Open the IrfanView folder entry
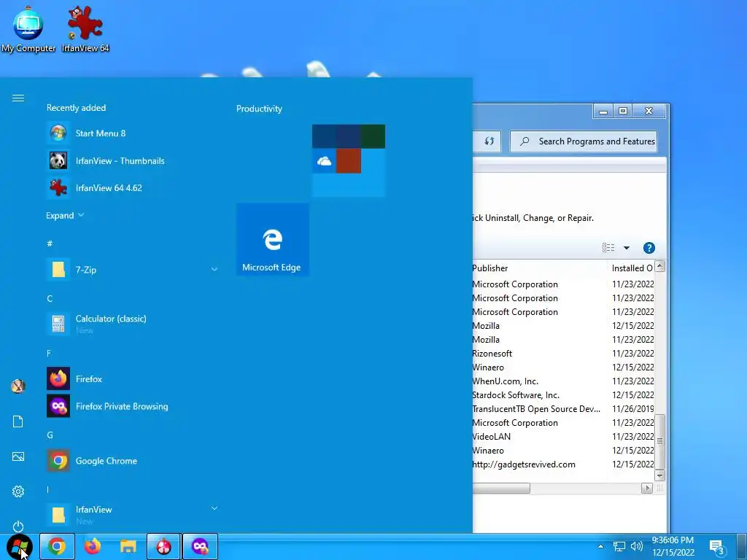Image resolution: width=747 pixels, height=560 pixels. tap(133, 515)
